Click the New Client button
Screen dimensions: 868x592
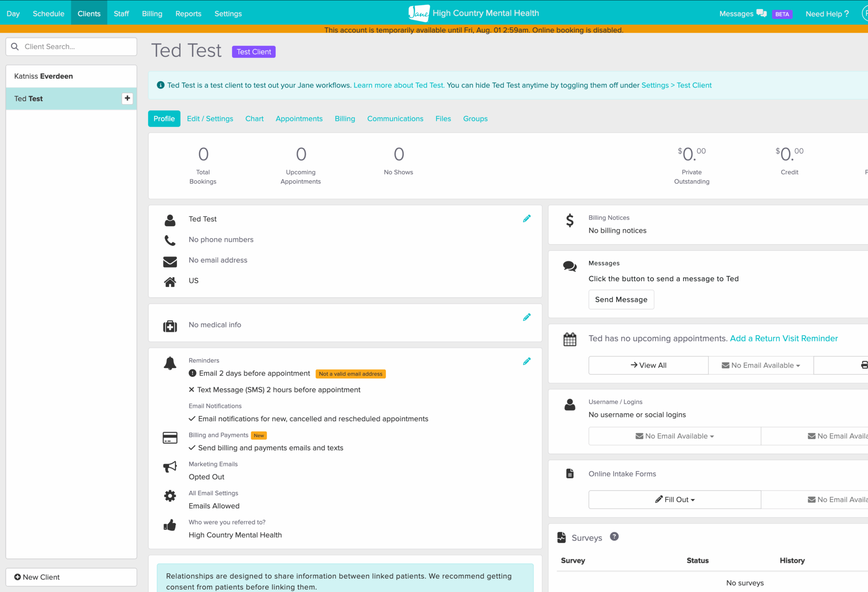[x=71, y=577]
